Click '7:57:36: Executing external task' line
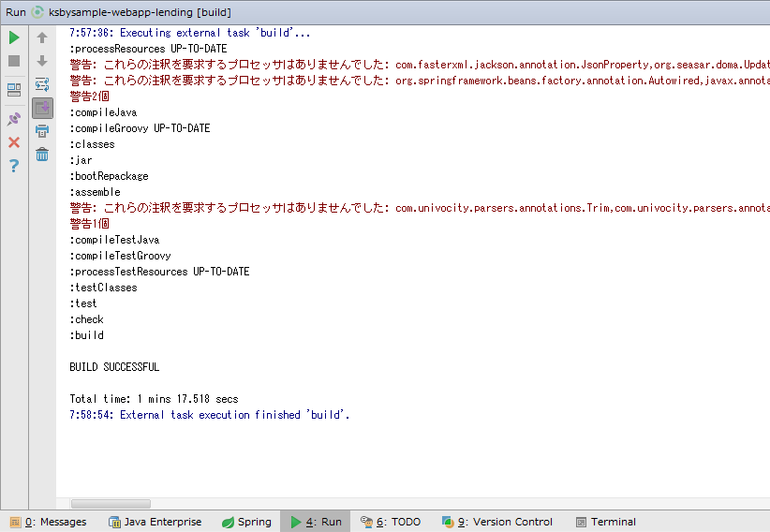 coord(189,33)
